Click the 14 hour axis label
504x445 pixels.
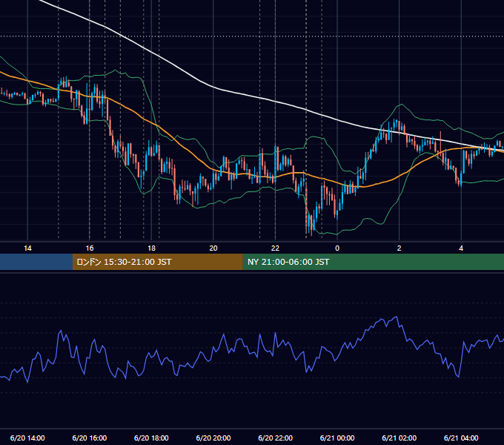click(27, 248)
